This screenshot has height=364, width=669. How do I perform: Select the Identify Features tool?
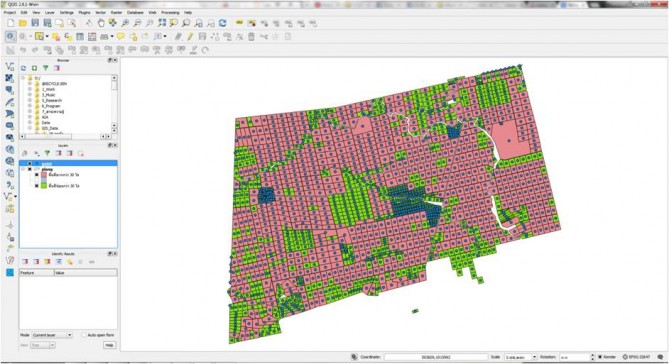11,37
